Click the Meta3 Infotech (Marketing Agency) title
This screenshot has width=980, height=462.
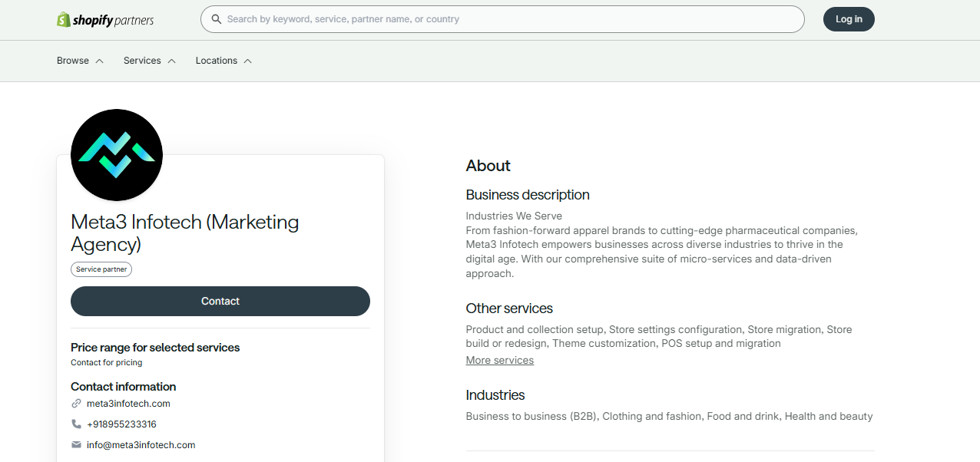tap(185, 233)
